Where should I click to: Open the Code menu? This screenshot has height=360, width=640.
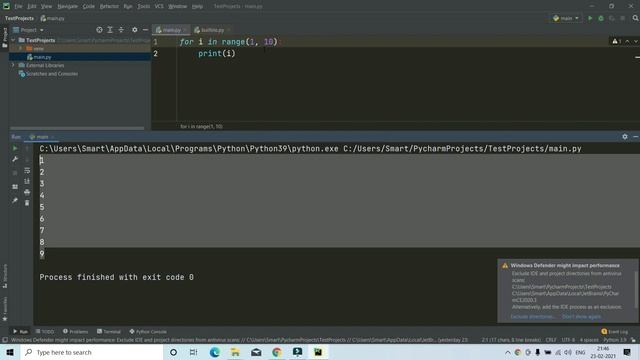click(89, 6)
